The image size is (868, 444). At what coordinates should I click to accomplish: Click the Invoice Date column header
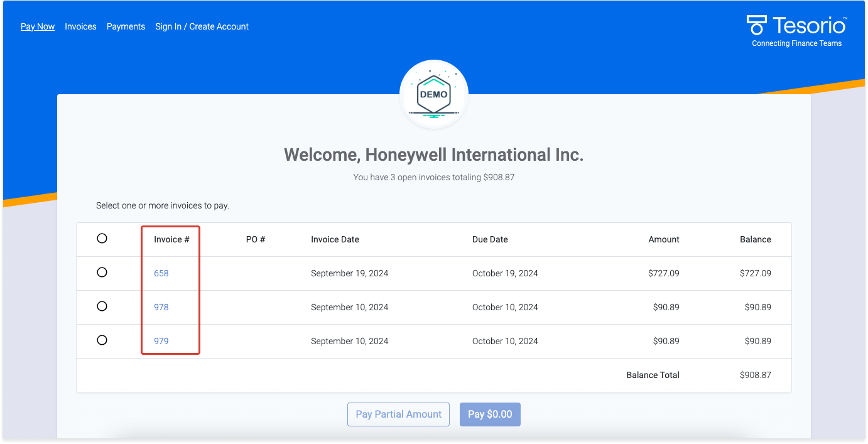coord(335,239)
